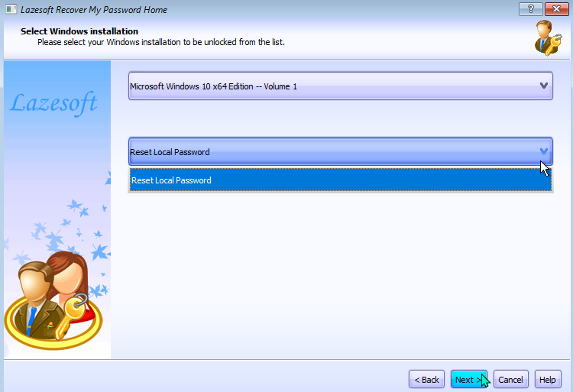Close the Recover My Password window

(x=556, y=8)
